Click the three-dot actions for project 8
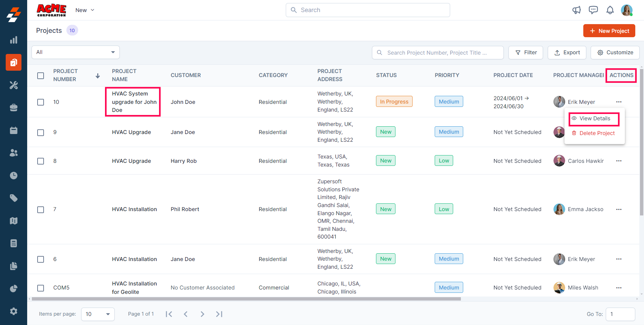Screen dimensions: 644x325 pos(619,161)
